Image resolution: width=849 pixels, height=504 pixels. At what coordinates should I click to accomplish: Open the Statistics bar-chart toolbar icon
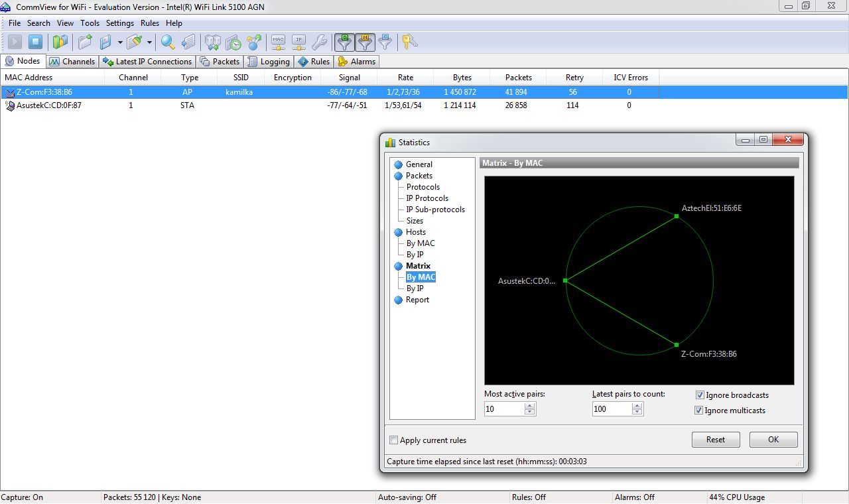60,42
